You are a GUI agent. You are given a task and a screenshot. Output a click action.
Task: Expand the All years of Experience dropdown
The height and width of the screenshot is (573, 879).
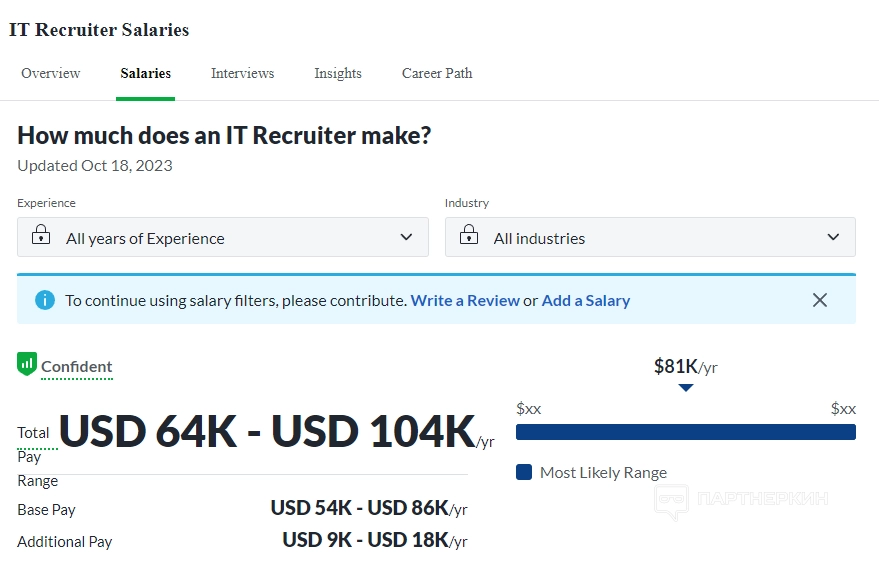pos(222,238)
